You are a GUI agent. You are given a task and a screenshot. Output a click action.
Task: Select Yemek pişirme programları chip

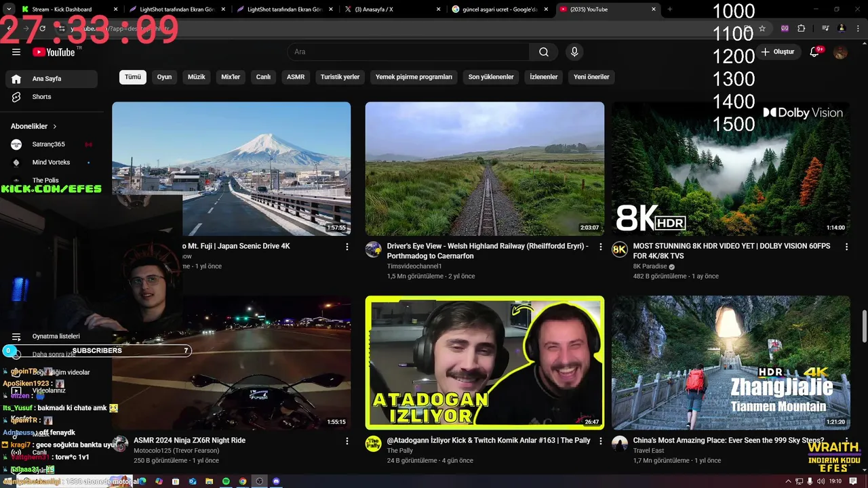click(414, 77)
